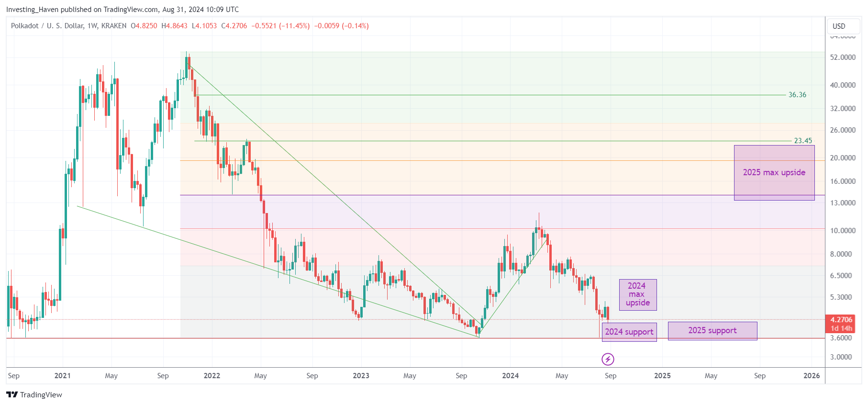Screen dimensions: 868x405
Task: Click the 2026 label on the time axis
Action: tap(812, 376)
